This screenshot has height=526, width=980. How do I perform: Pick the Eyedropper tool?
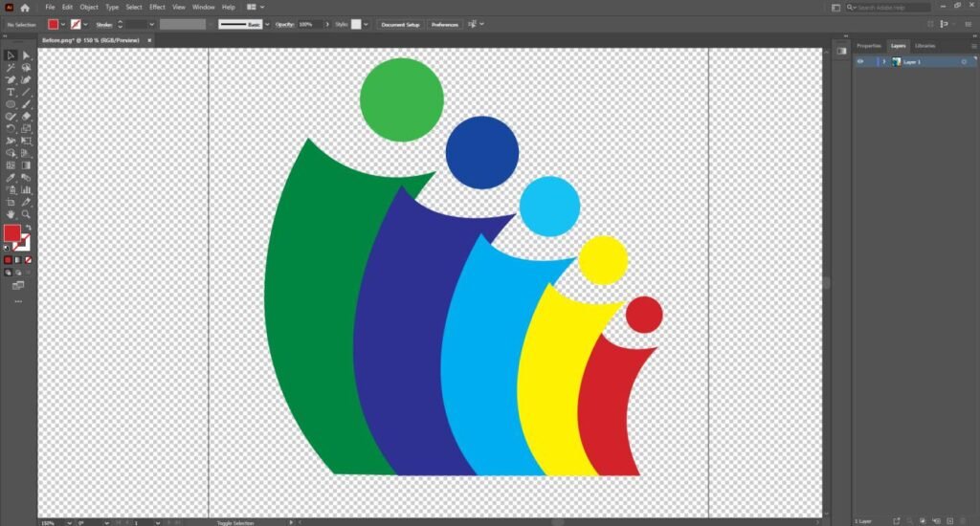[x=10, y=178]
